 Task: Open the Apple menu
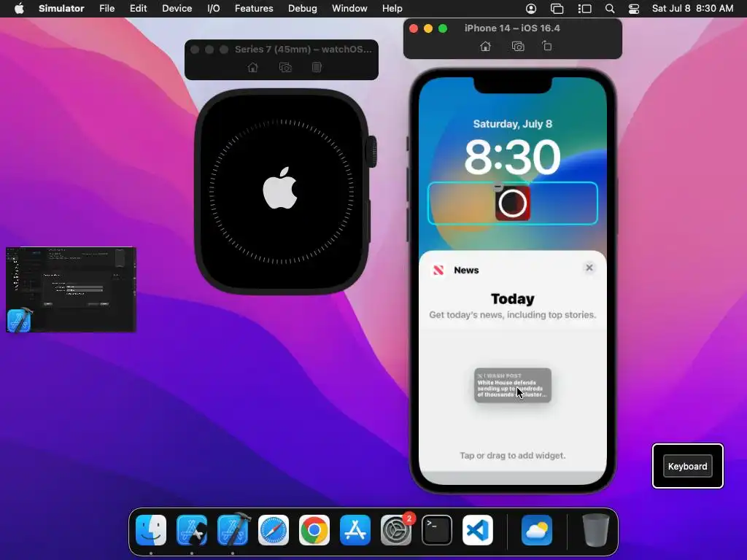19,9
